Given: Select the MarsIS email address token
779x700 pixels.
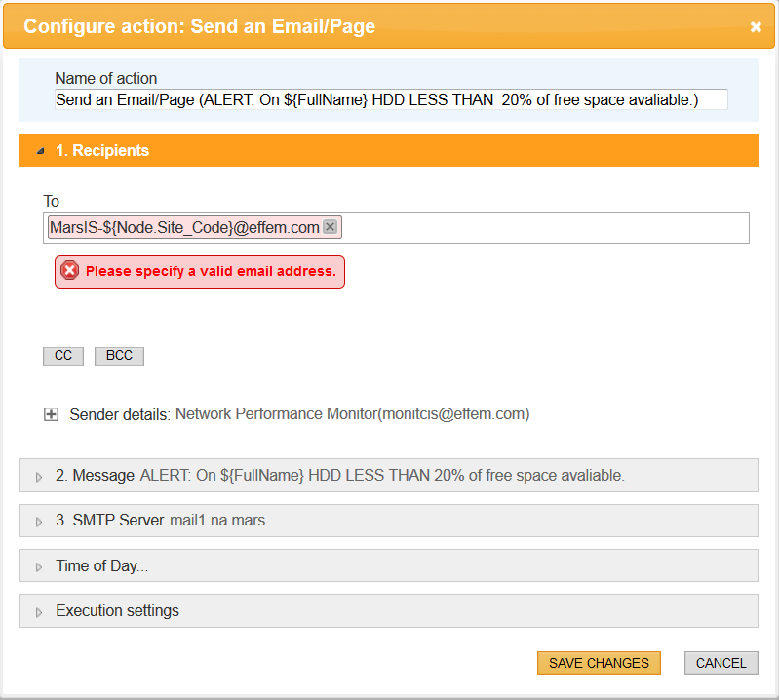Looking at the screenshot, I should (x=184, y=227).
